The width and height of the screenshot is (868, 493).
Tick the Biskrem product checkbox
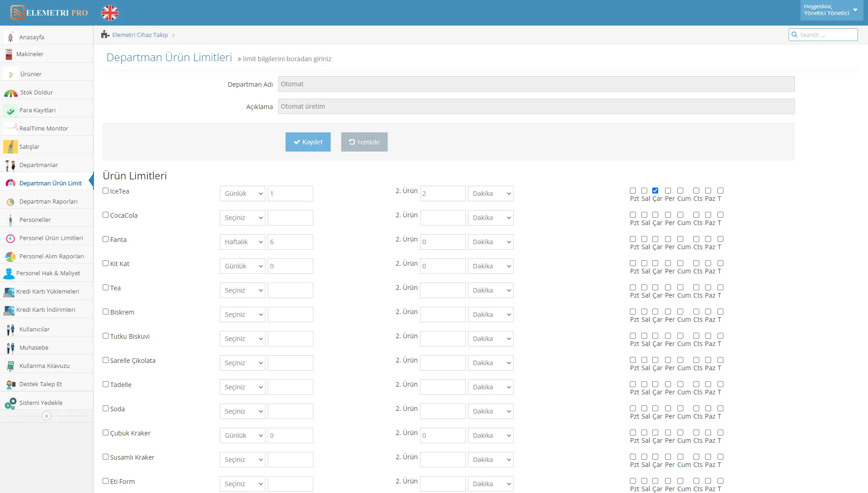click(106, 312)
